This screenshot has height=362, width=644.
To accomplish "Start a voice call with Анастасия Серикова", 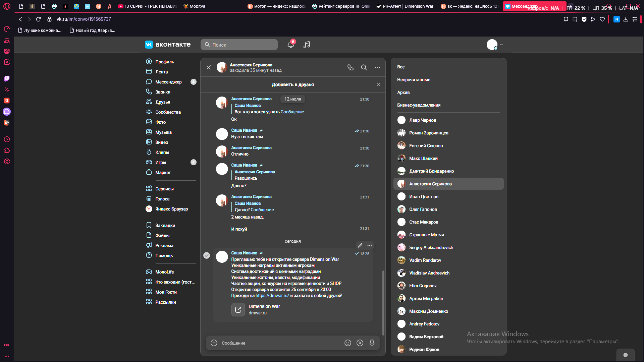I will [x=351, y=67].
